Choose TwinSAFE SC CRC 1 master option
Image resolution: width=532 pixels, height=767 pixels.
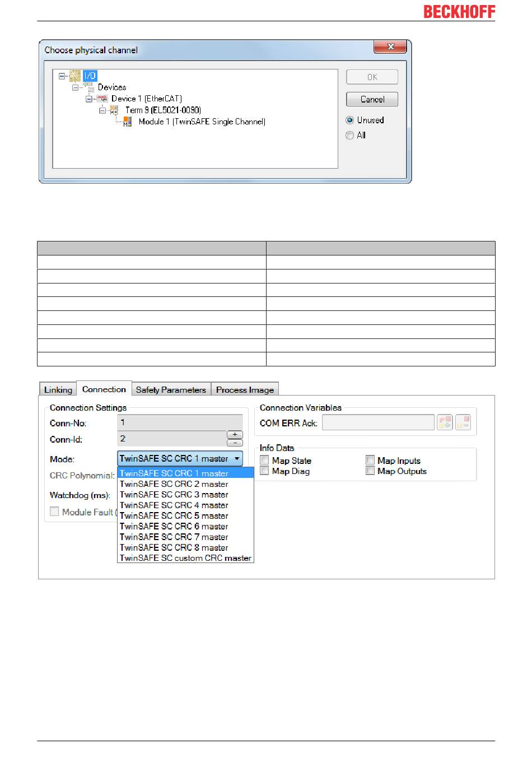coord(185,473)
